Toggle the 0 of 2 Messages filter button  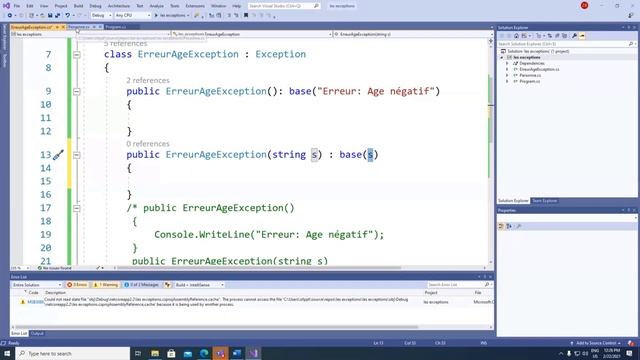pyautogui.click(x=141, y=284)
